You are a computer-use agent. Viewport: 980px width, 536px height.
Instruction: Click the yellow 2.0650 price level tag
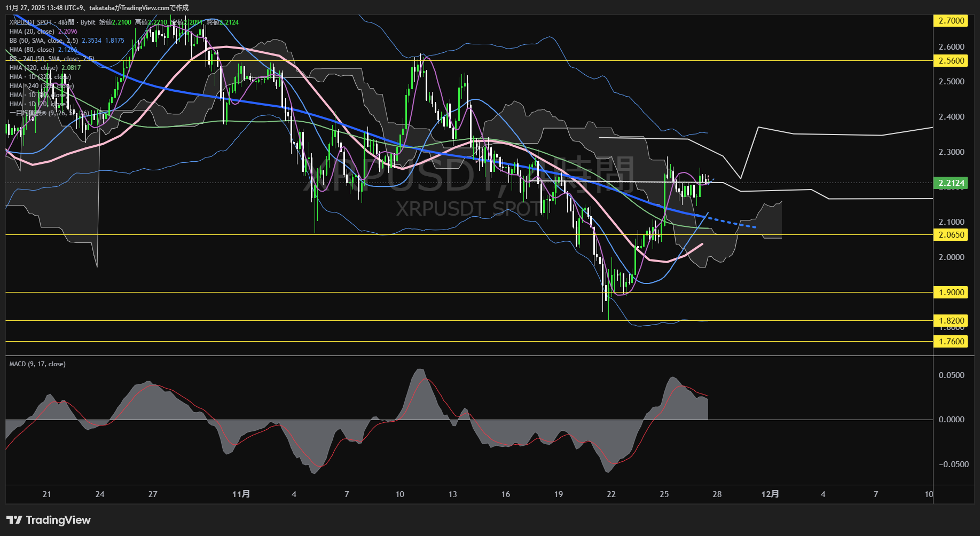[x=951, y=235]
